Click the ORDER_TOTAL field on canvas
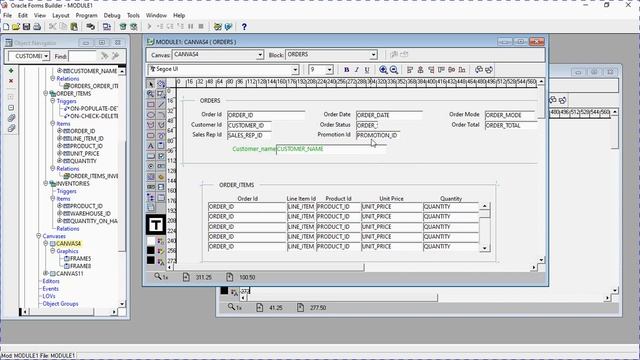The height and width of the screenshot is (360, 640). [x=511, y=125]
